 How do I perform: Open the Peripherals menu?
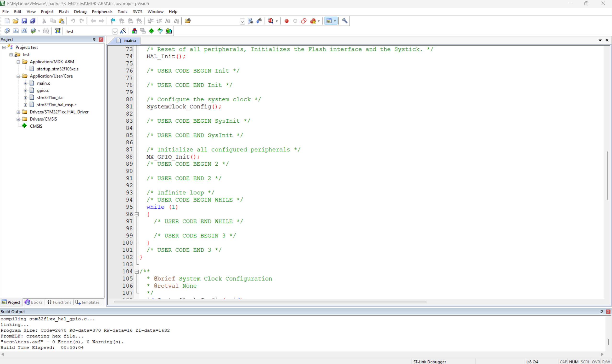pyautogui.click(x=102, y=11)
